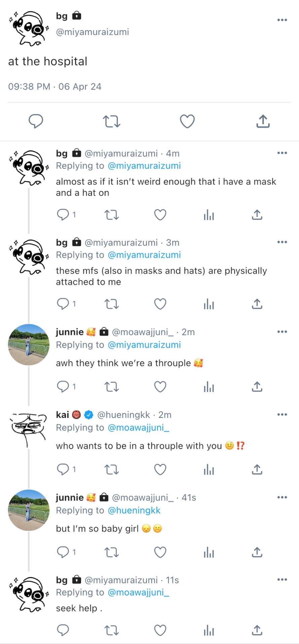Reply to the main 'at the hospital' tweet
Screen dimensions: 299x644
(x=36, y=121)
